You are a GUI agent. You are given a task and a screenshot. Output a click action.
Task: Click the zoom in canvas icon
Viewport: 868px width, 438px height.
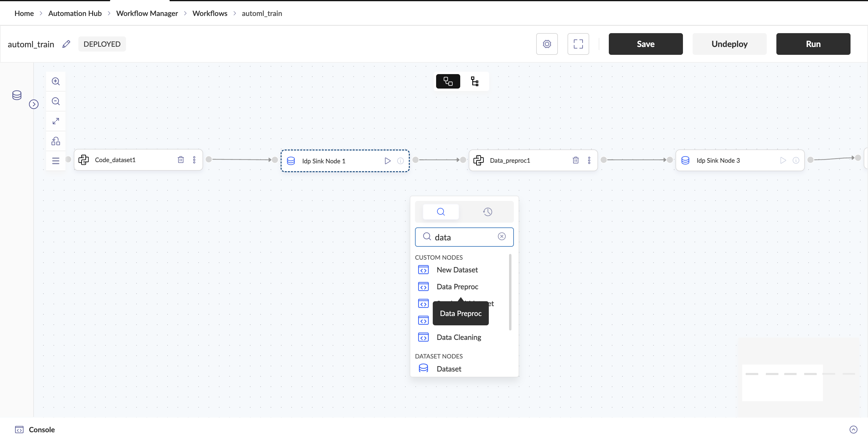(x=55, y=81)
